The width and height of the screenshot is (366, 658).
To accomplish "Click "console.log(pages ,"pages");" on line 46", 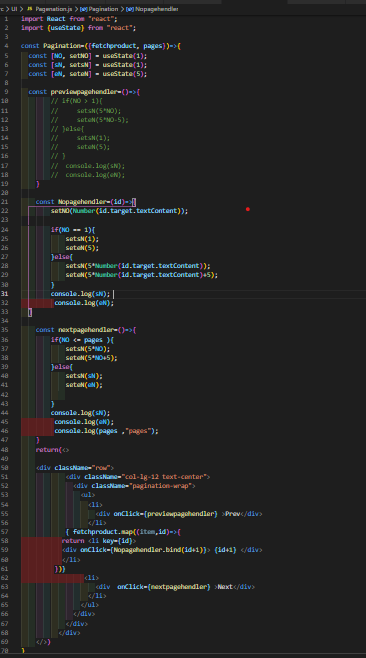I will [107, 431].
